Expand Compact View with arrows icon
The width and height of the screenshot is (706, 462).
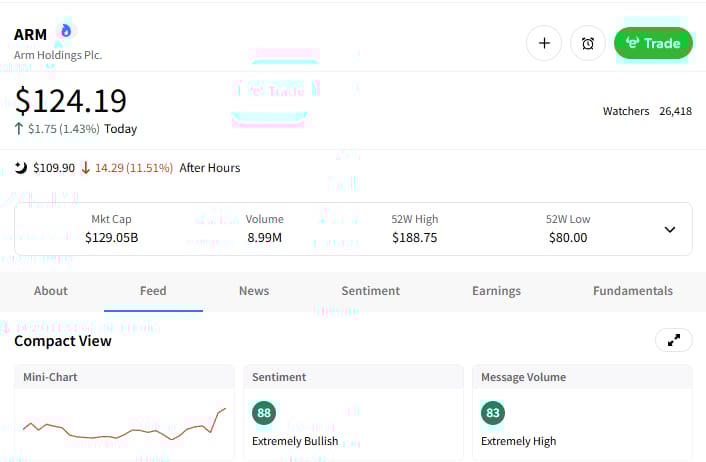674,340
